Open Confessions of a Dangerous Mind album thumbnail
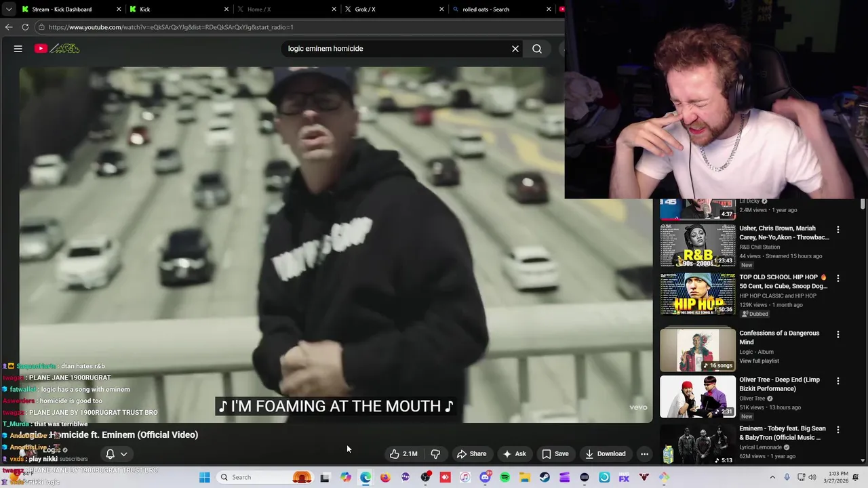 point(698,350)
